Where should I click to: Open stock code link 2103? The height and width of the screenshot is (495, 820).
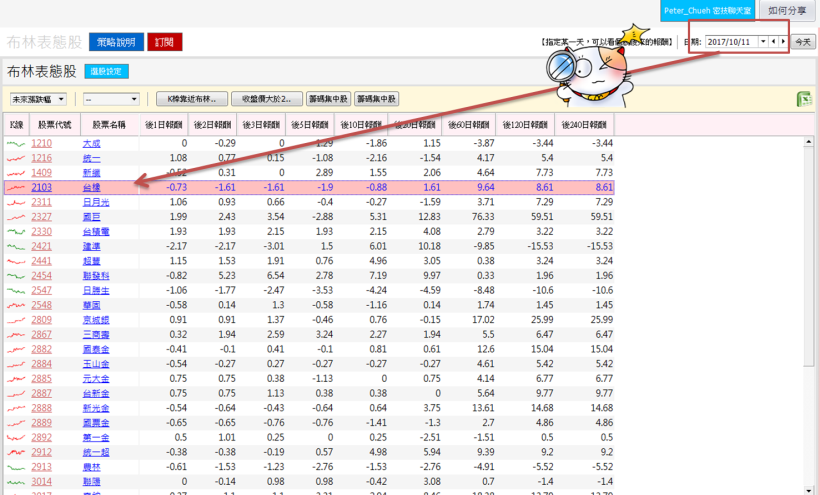41,188
